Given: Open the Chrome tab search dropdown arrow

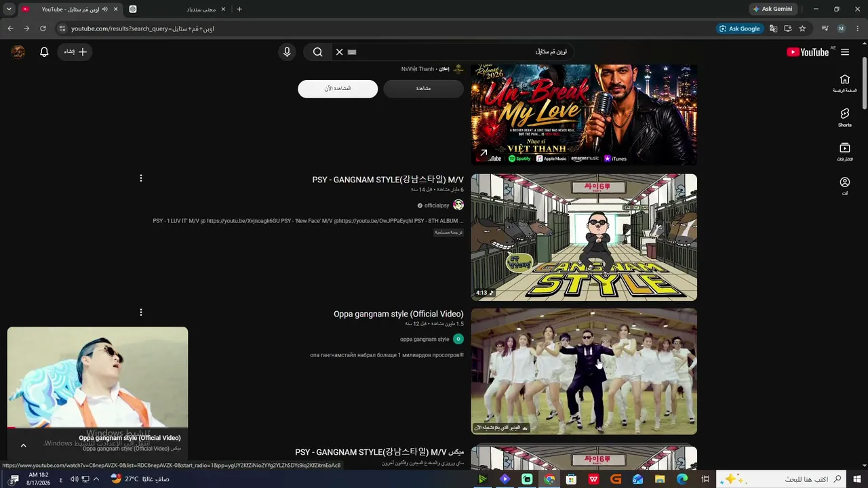Looking at the screenshot, I should tap(8, 9).
